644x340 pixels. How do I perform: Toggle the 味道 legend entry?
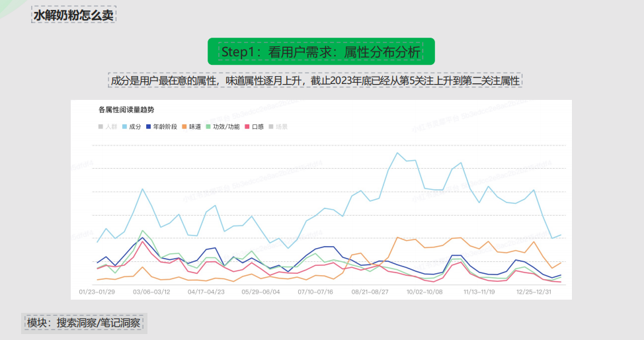pyautogui.click(x=191, y=127)
